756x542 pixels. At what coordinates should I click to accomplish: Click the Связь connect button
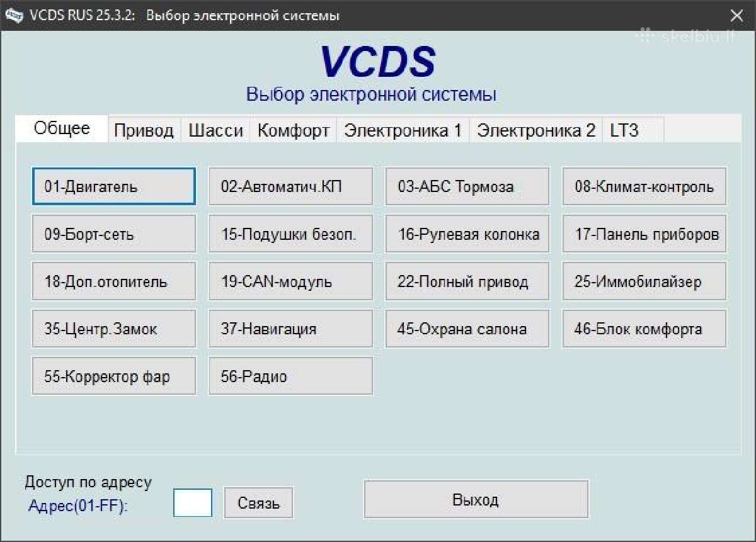tap(259, 503)
